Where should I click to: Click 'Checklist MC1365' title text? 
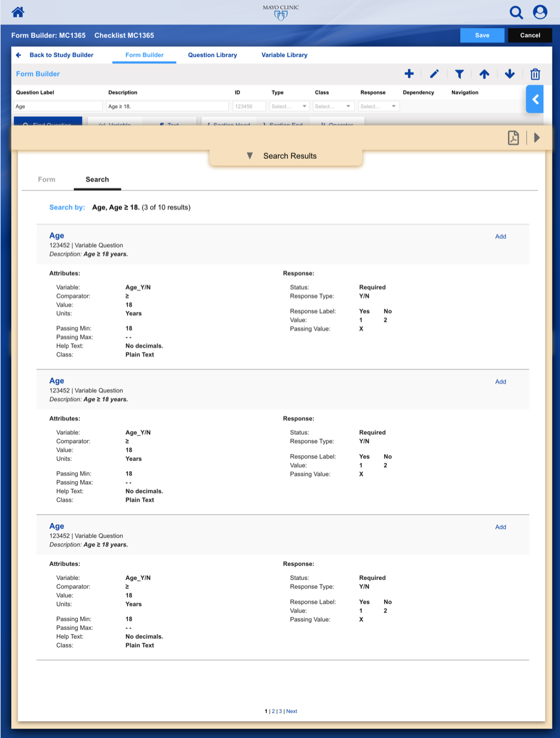click(x=124, y=36)
